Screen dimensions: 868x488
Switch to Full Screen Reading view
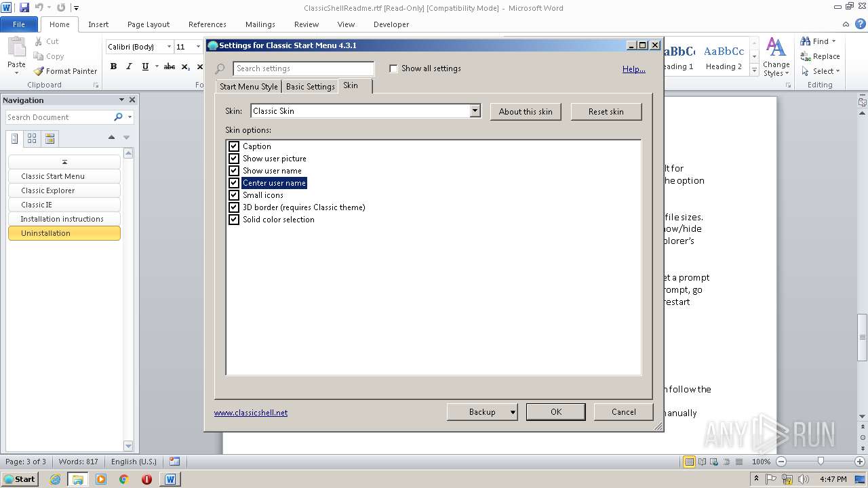coord(701,462)
